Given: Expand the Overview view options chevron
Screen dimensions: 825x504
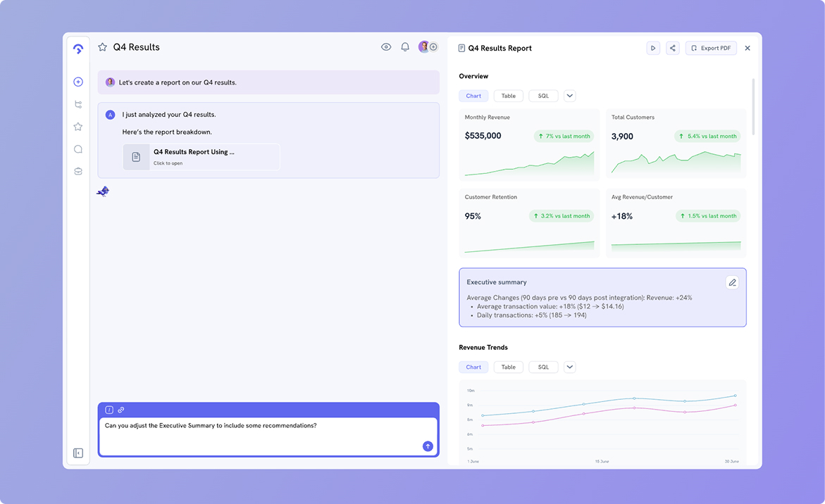Looking at the screenshot, I should 570,96.
